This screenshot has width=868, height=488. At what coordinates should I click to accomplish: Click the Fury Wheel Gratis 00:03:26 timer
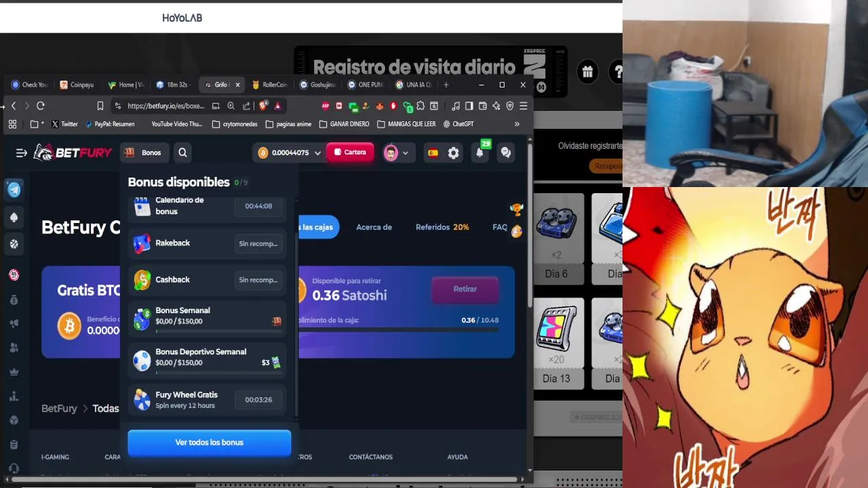(x=258, y=400)
